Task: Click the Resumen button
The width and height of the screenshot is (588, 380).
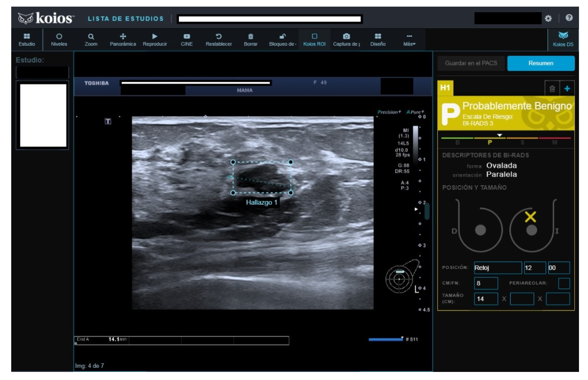Action: 541,63
